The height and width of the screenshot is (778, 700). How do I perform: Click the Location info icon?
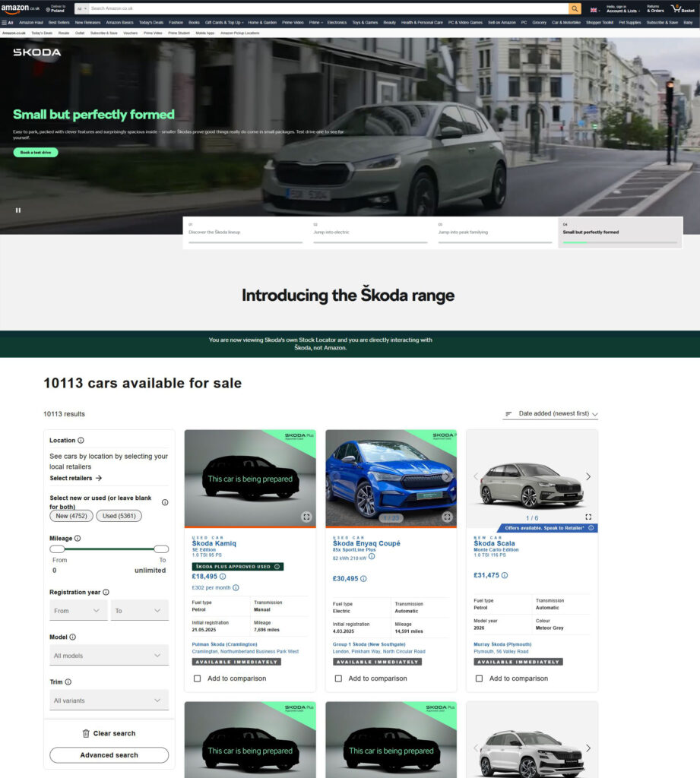click(81, 440)
